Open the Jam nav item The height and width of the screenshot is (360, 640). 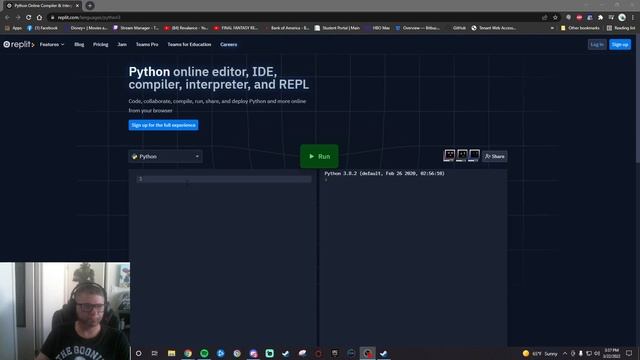click(122, 44)
